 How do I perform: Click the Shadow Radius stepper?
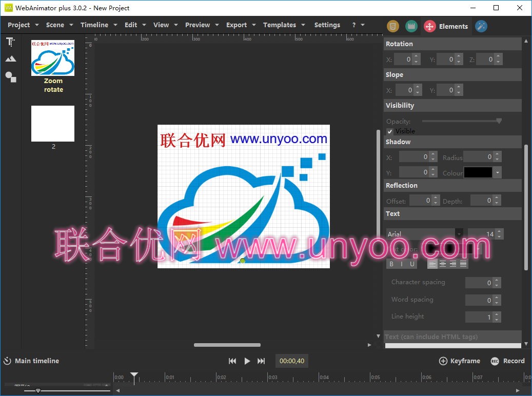[497, 157]
